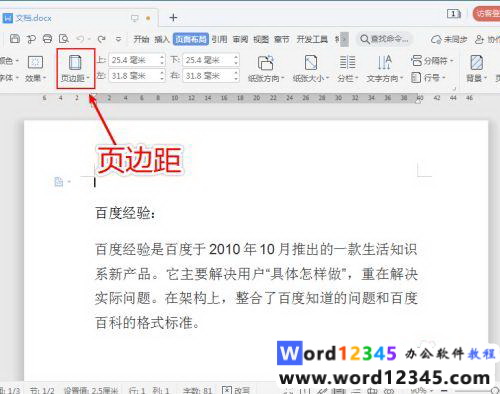Click the window count indicator showing 1
This screenshot has height=394, width=500.
[x=454, y=14]
